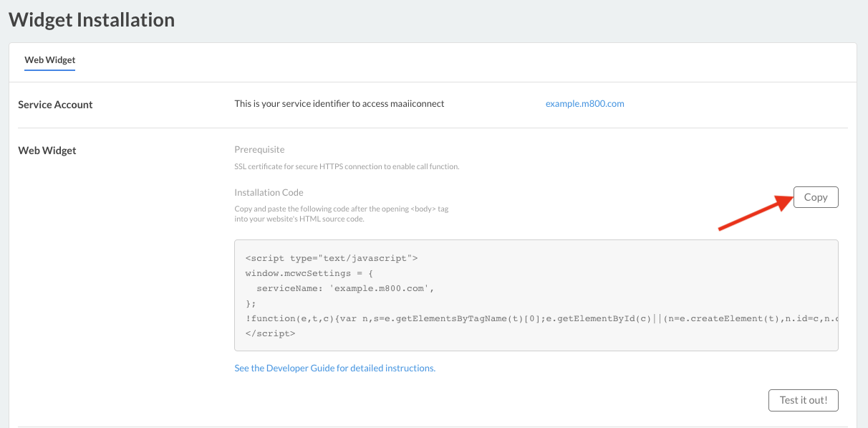Click the bold "Web Widget" section label
This screenshot has width=868, height=428.
coord(47,151)
